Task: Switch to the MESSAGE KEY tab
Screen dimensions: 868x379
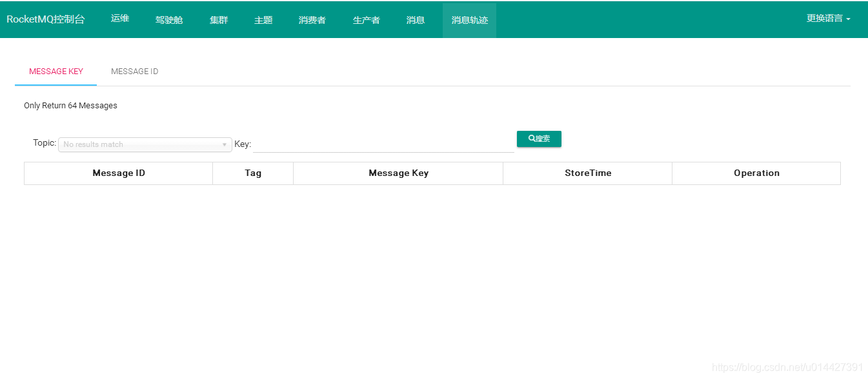Action: pos(56,72)
